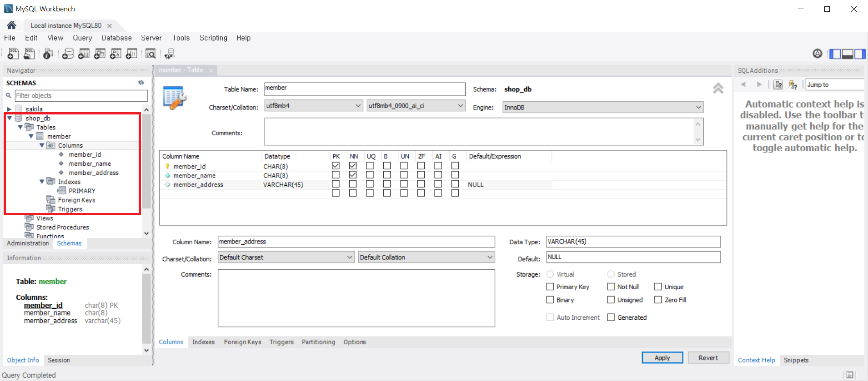Toggle PK checkbox for member_id row
Image resolution: width=868 pixels, height=381 pixels.
tap(336, 166)
